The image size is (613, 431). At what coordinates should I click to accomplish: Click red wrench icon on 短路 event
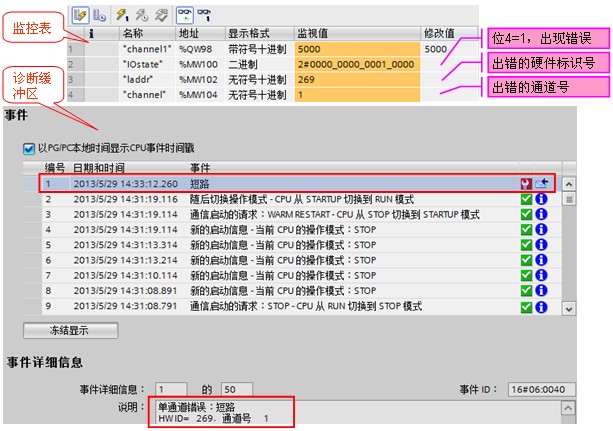pyautogui.click(x=526, y=184)
